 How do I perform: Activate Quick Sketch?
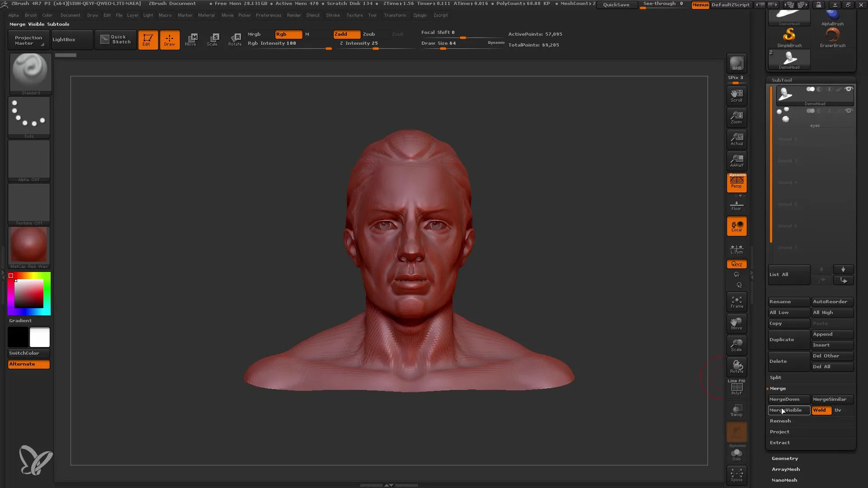pyautogui.click(x=116, y=40)
